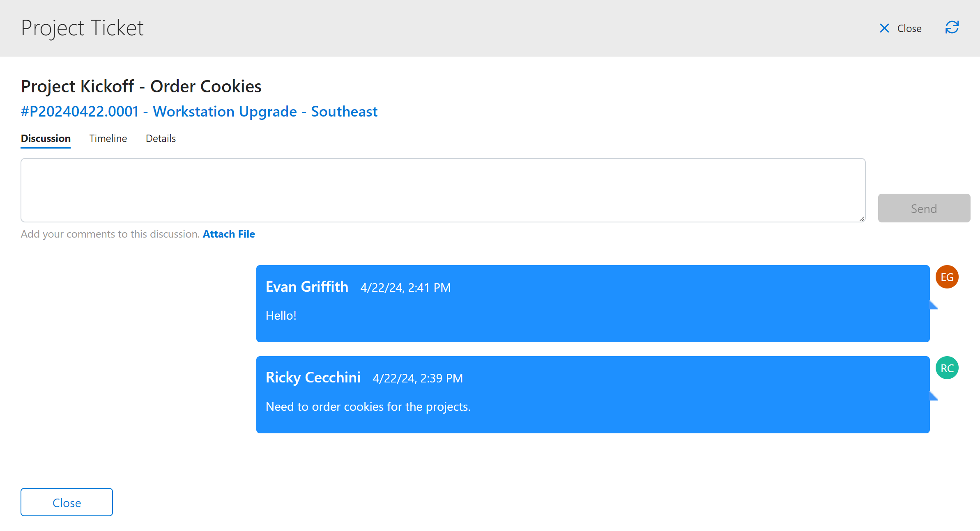Viewport: 980px width, 531px height.
Task: Click the Attach File link
Action: click(229, 234)
